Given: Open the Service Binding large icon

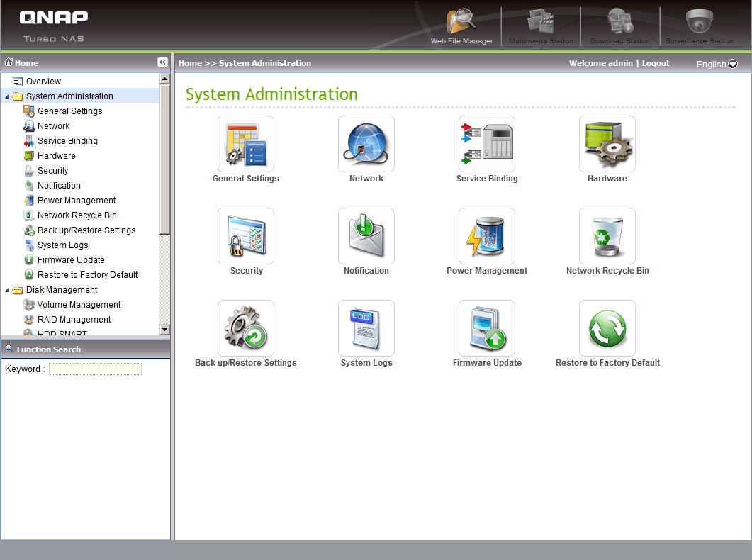Looking at the screenshot, I should (487, 144).
